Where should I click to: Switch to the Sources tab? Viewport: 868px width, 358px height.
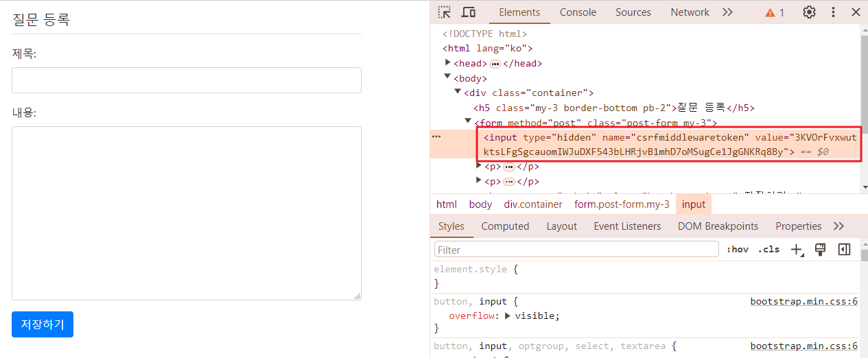point(633,12)
